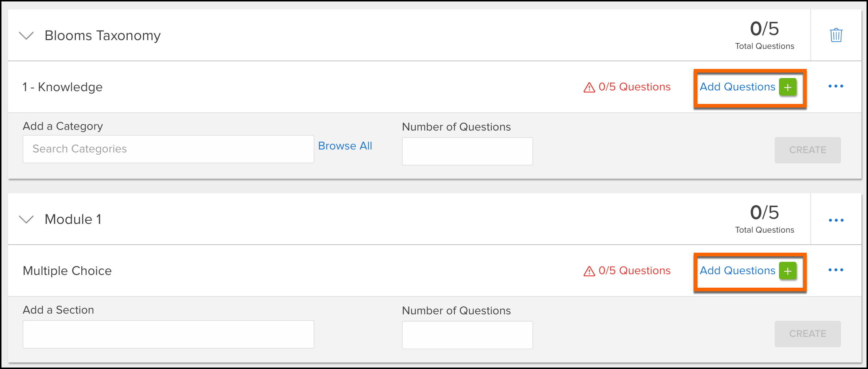
Task: Click Number of Questions field under Add a Section
Action: pyautogui.click(x=467, y=335)
